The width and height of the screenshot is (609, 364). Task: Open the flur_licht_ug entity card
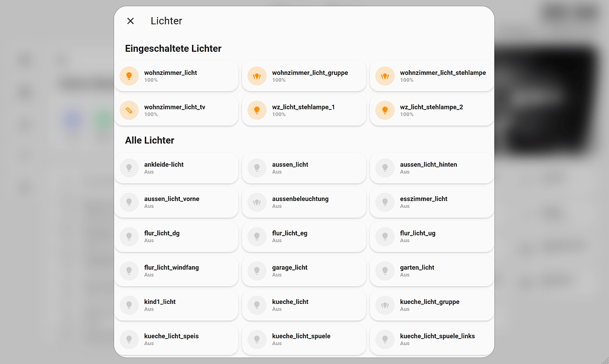click(432, 237)
